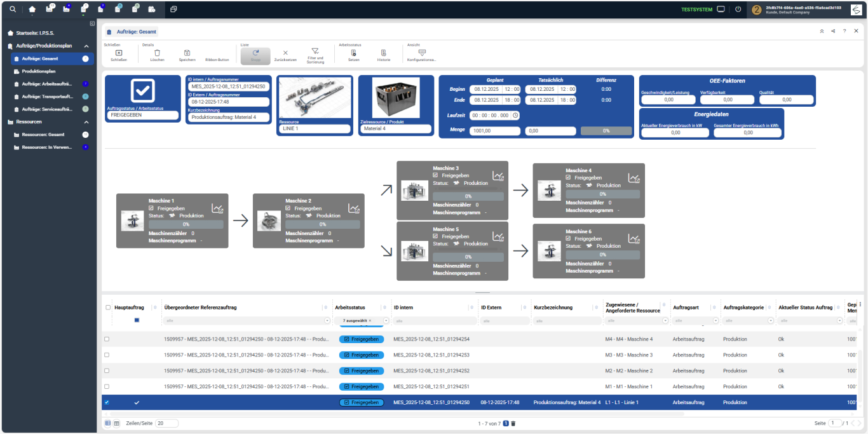Click the Freigegeben badge for M1 row

click(362, 386)
